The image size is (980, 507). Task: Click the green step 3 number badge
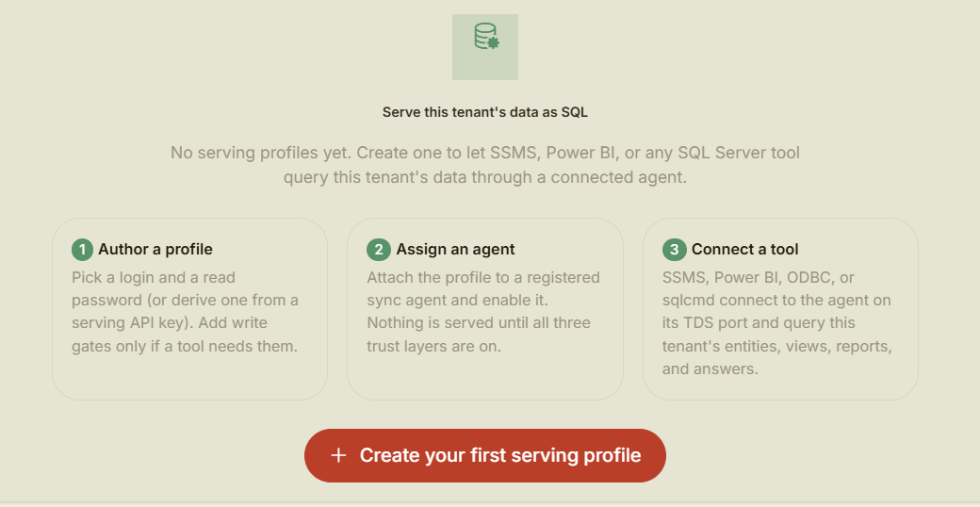[x=674, y=250]
